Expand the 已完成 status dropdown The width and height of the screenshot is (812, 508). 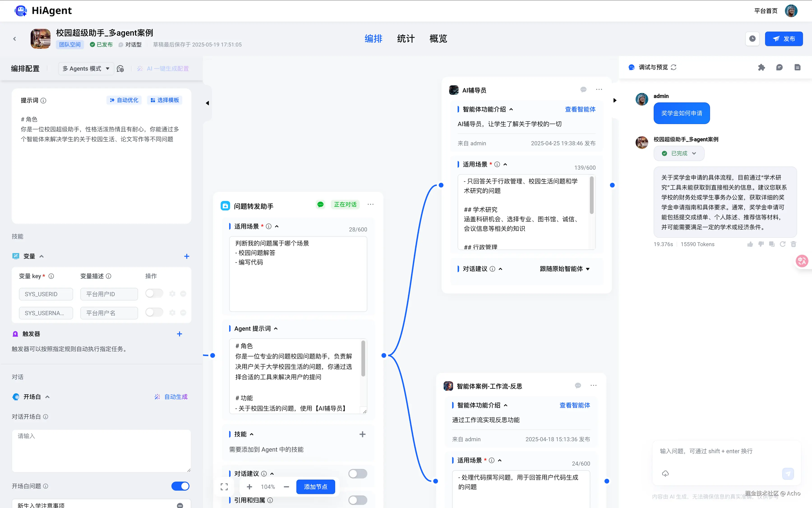coord(679,154)
